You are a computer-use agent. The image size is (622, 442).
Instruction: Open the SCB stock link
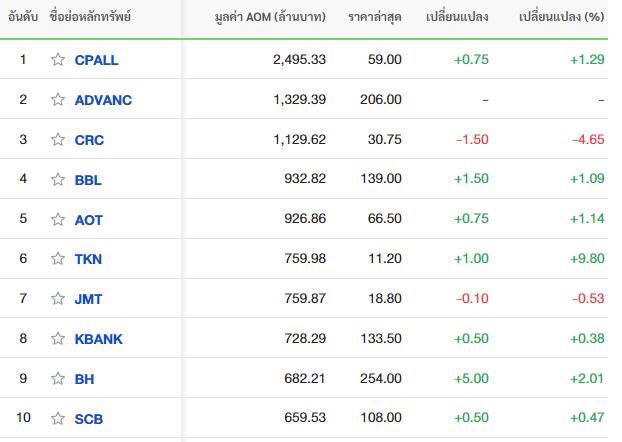click(88, 419)
